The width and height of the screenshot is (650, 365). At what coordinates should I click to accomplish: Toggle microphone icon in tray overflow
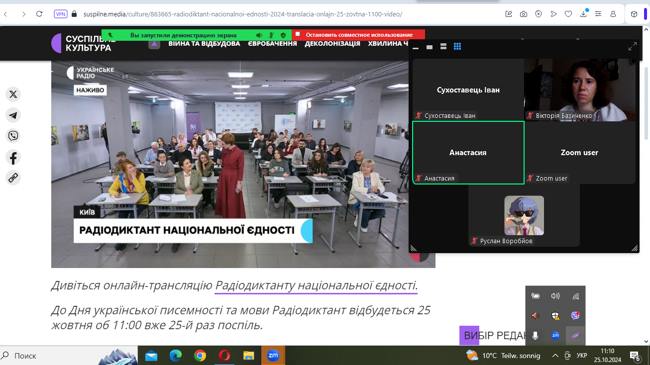pos(535,335)
